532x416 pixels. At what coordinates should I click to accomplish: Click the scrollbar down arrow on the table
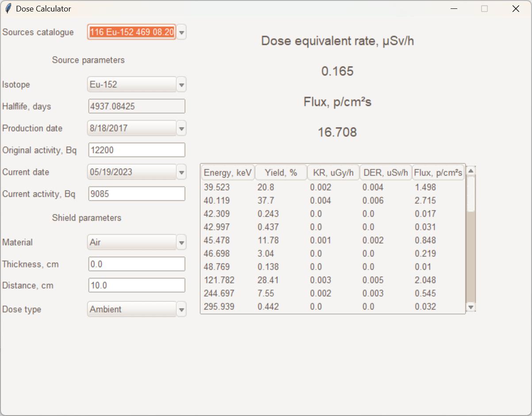pyautogui.click(x=471, y=306)
